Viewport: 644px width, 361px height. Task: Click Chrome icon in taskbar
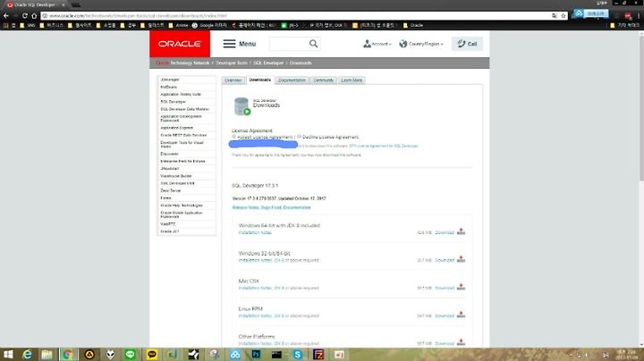point(67,355)
